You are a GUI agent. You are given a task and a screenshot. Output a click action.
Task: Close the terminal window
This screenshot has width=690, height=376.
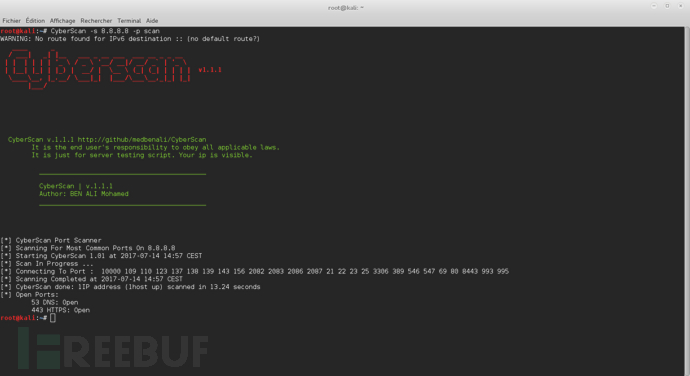(x=680, y=6)
